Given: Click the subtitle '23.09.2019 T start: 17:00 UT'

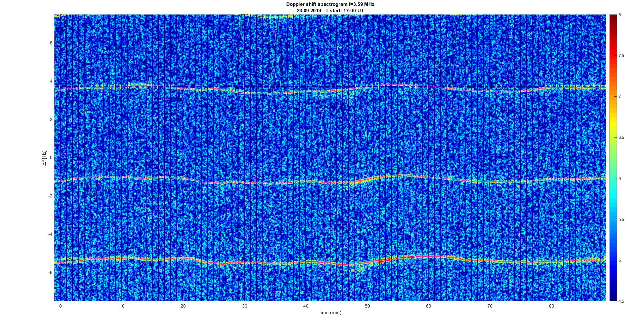Looking at the screenshot, I should coord(330,10).
